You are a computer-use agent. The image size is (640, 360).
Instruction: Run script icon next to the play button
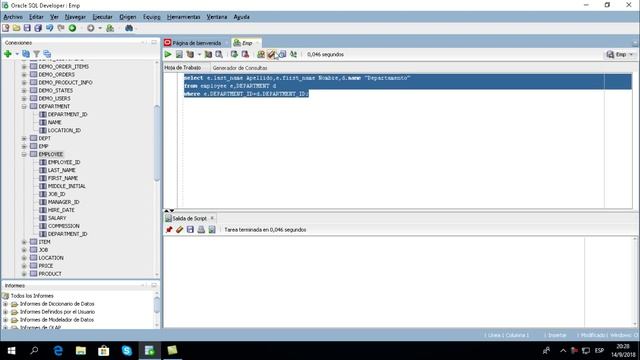pos(179,54)
